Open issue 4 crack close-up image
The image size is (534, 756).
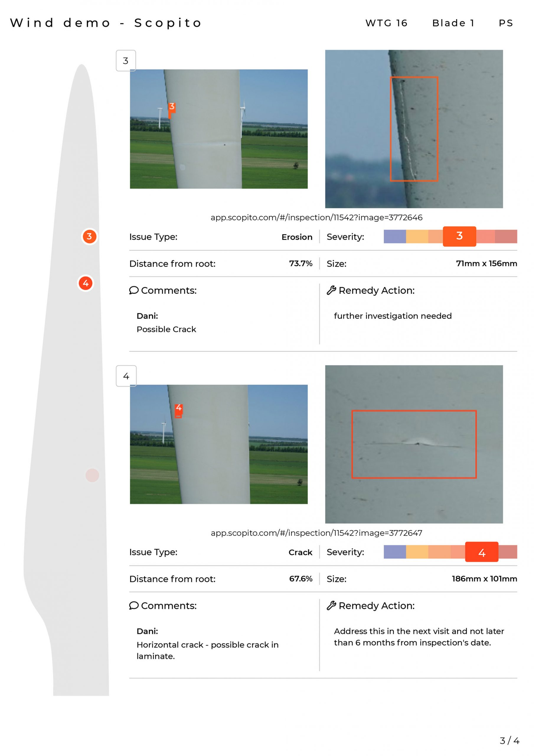click(414, 444)
